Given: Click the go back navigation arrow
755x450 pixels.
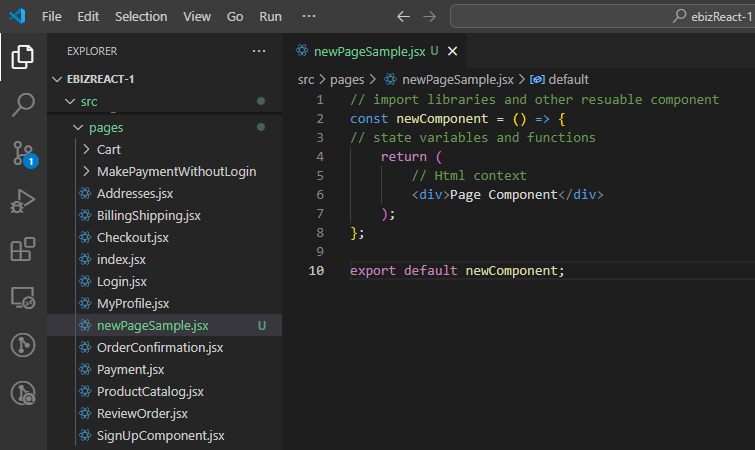Looking at the screenshot, I should coord(403,16).
